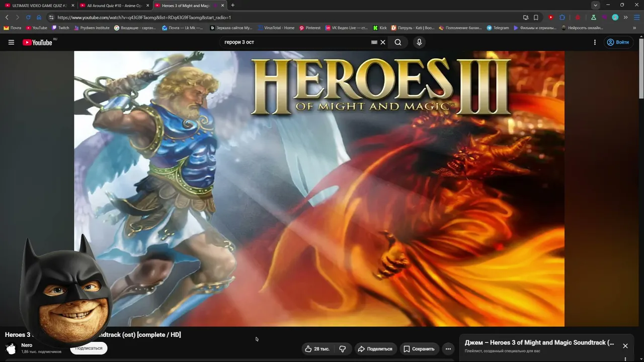The width and height of the screenshot is (644, 362).
Task: Open a new browser tab
Action: pyautogui.click(x=232, y=5)
